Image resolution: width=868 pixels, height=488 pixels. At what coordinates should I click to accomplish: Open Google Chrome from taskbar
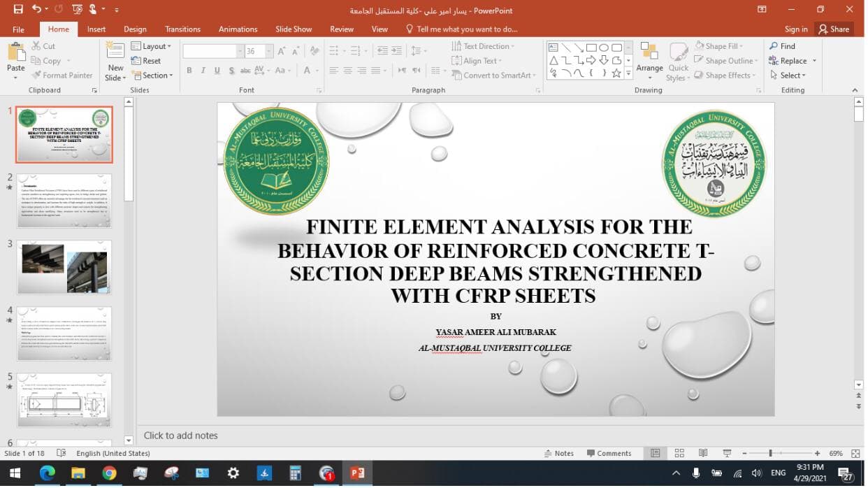[109, 473]
